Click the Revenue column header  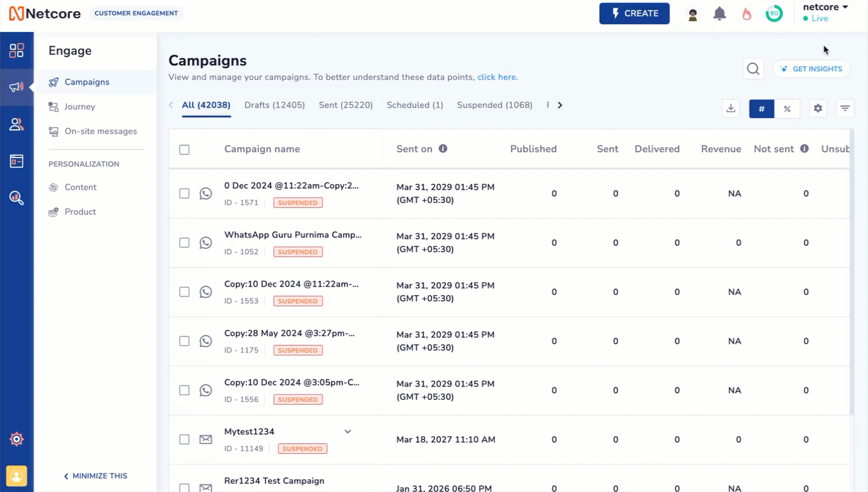pos(720,149)
